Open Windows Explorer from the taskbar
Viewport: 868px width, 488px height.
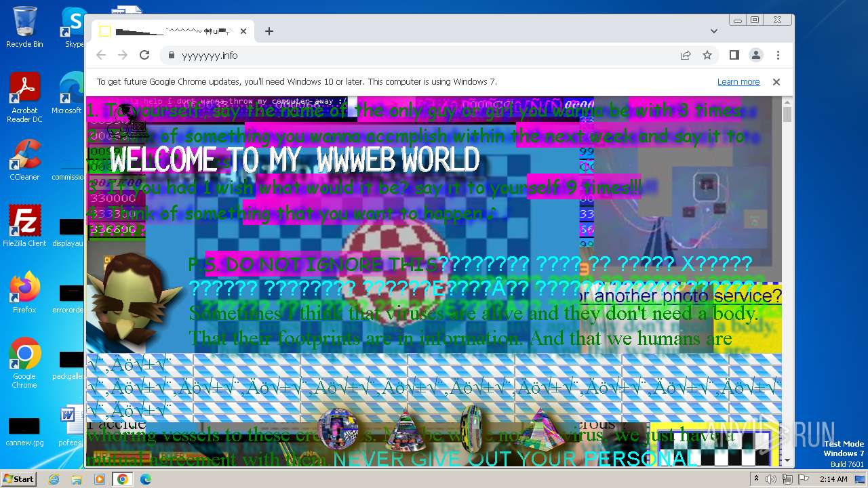(x=77, y=479)
